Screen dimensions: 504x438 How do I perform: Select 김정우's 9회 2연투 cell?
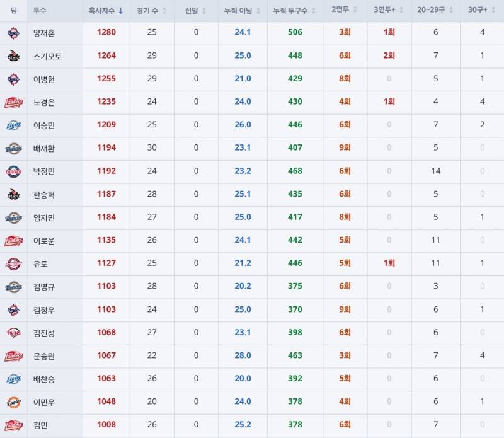coord(345,309)
